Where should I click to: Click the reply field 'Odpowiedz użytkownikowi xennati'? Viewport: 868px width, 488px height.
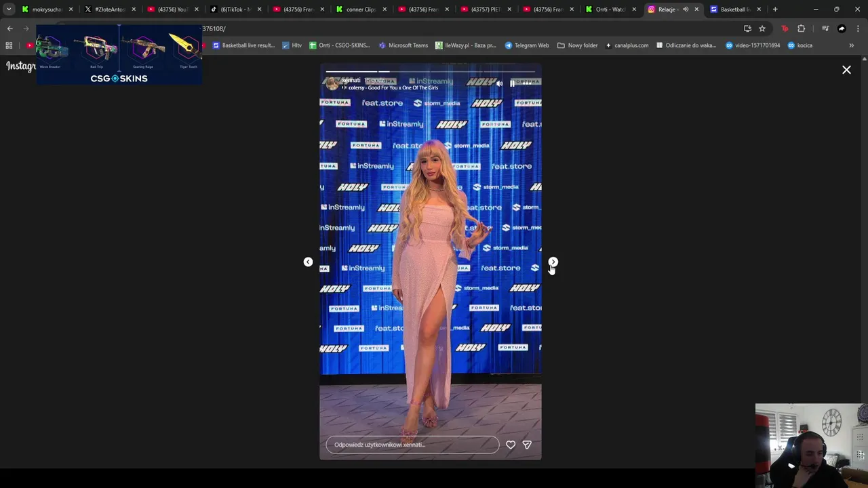tap(412, 445)
